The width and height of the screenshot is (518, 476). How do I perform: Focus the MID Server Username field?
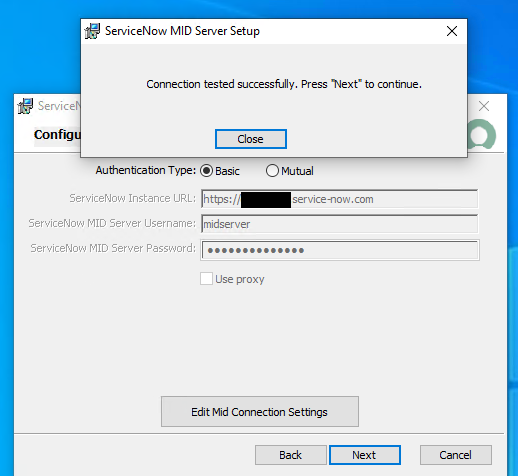pyautogui.click(x=340, y=224)
